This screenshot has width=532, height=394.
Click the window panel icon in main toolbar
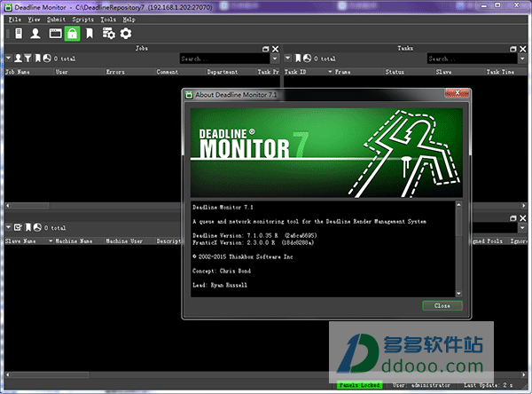tap(55, 34)
